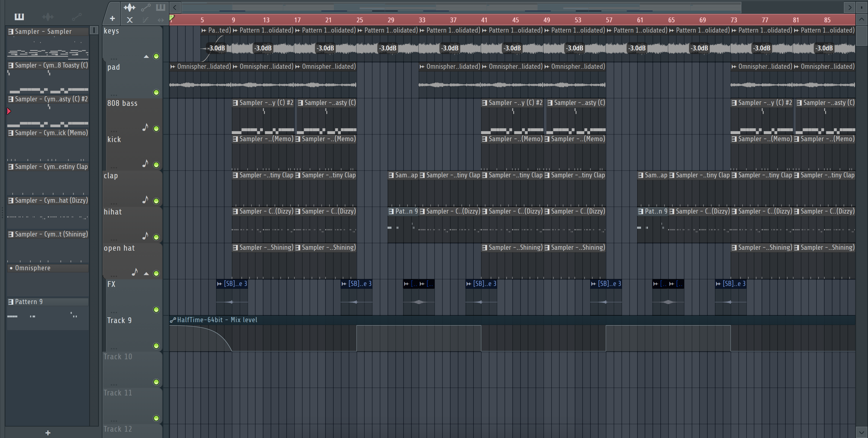Collapse group using open hat track triangle

click(x=146, y=274)
